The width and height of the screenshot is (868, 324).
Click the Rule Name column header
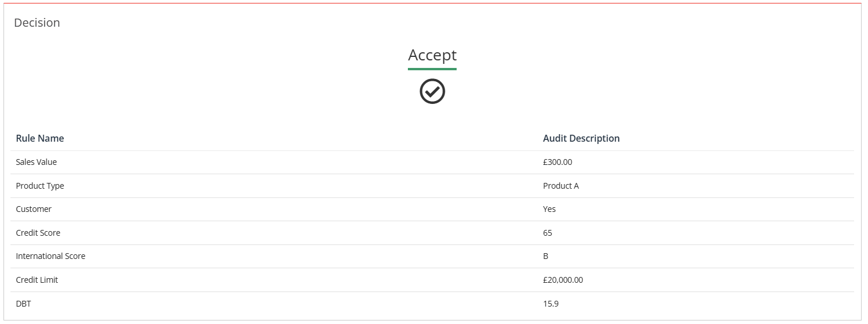tap(40, 138)
